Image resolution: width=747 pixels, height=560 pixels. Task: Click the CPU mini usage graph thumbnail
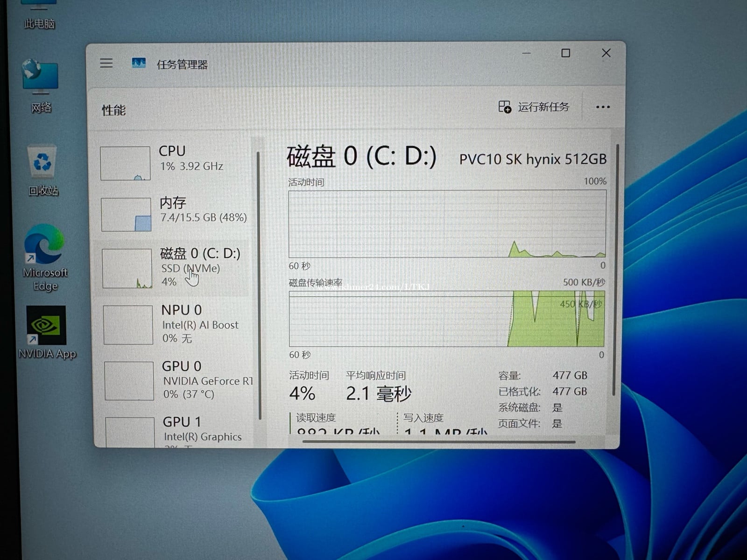125,163
